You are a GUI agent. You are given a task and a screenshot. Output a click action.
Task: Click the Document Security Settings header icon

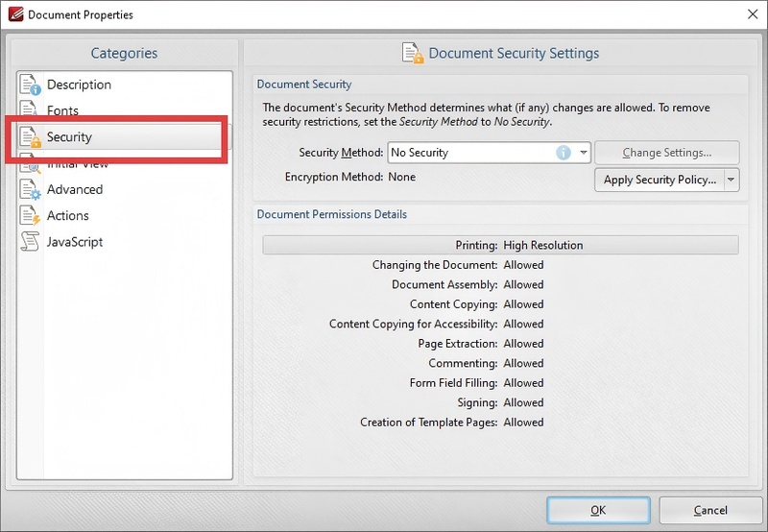[413, 54]
